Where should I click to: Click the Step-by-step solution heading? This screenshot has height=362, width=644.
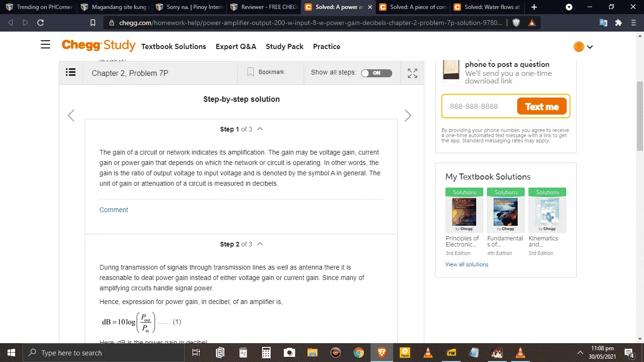pyautogui.click(x=241, y=99)
